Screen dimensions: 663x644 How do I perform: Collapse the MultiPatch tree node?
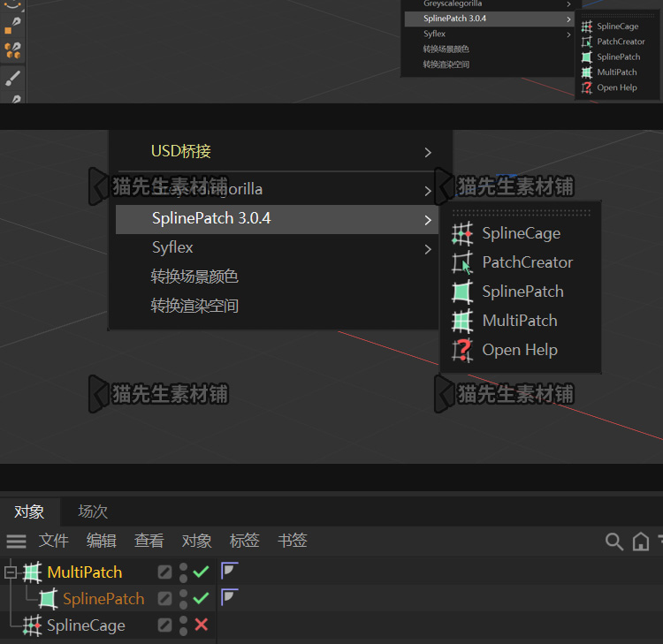pos(11,572)
